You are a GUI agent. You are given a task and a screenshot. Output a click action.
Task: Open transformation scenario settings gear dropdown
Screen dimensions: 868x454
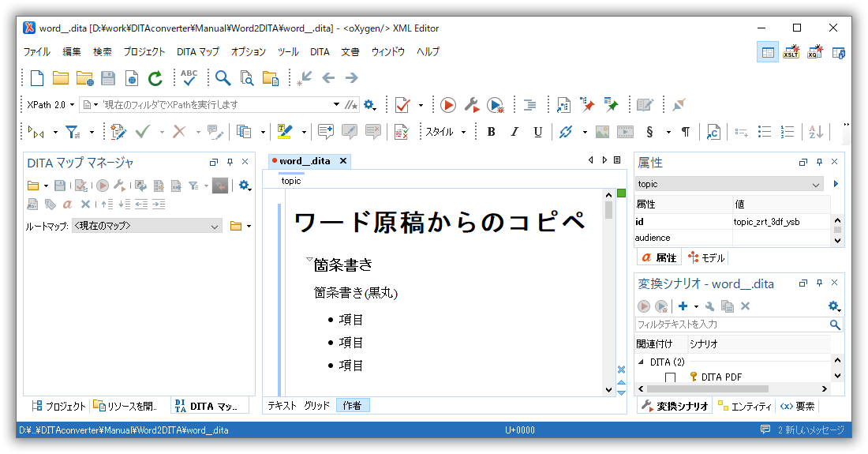(x=834, y=306)
